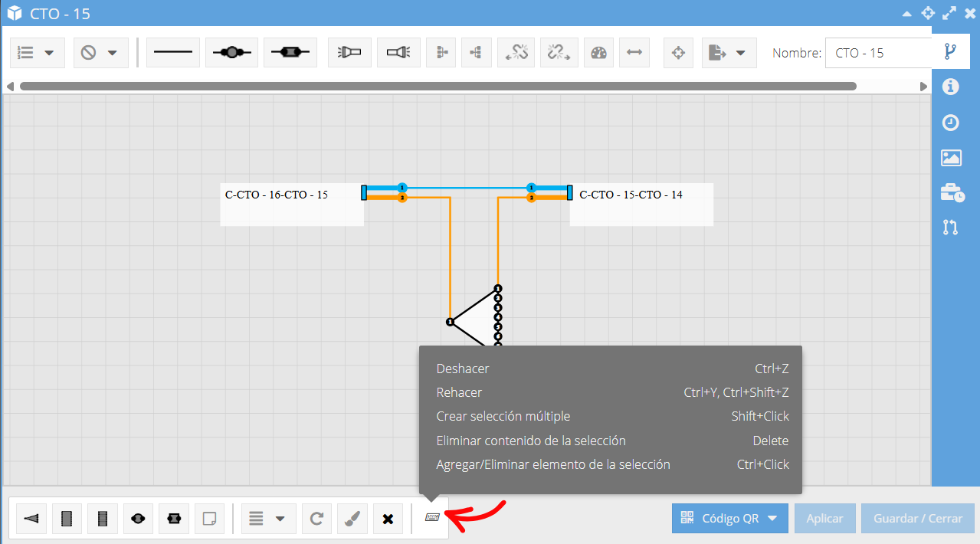This screenshot has height=544, width=980.
Task: Click the left scroll arrow under the toolbar
Action: (9, 87)
